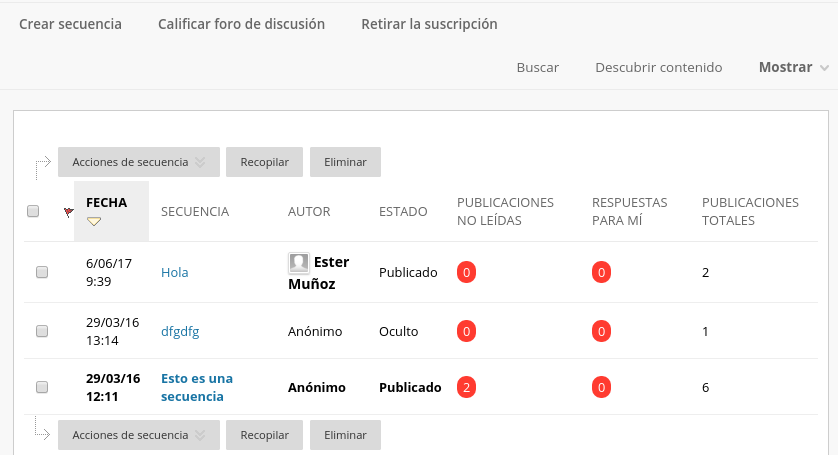The height and width of the screenshot is (455, 838).
Task: Expand the Mostrar dropdown menu
Action: (794, 67)
